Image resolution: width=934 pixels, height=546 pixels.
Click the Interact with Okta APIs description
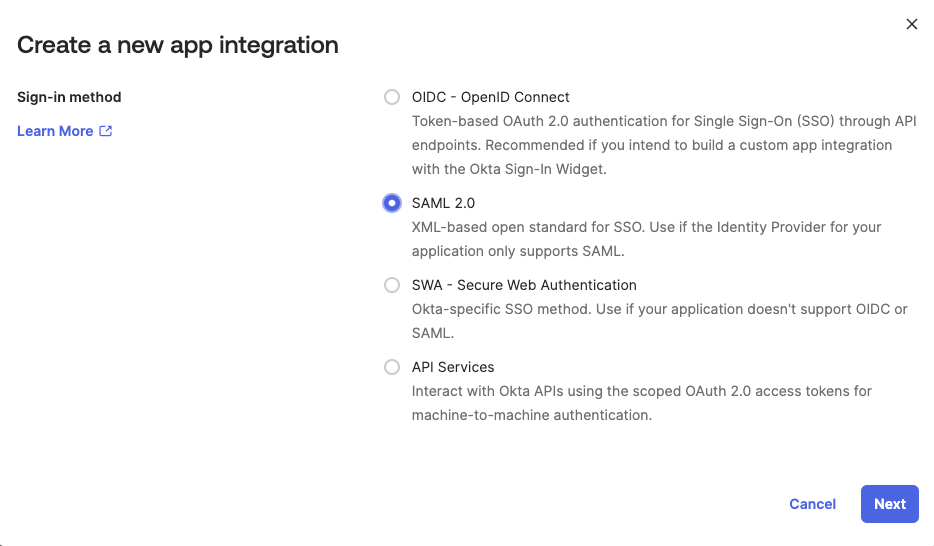point(642,403)
